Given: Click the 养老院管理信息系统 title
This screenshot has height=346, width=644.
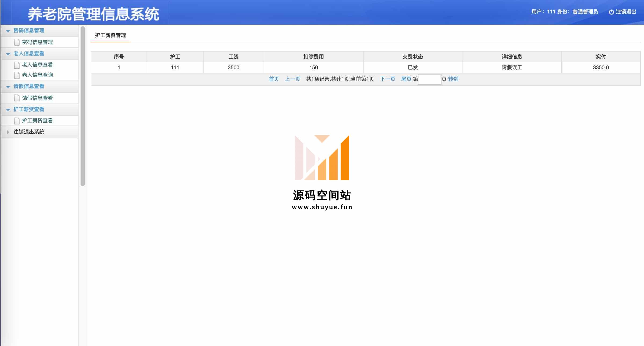Looking at the screenshot, I should pyautogui.click(x=93, y=14).
